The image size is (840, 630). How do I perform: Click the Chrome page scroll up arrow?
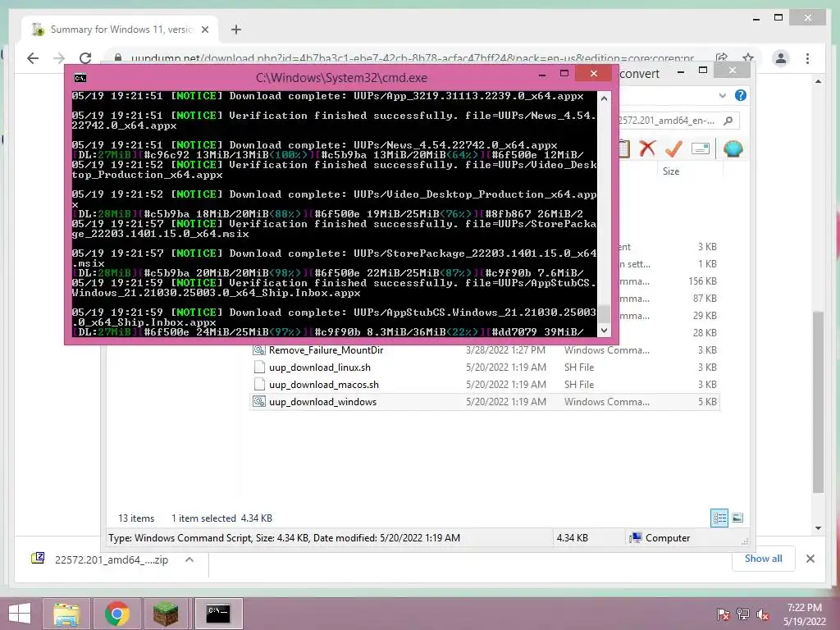[x=818, y=81]
